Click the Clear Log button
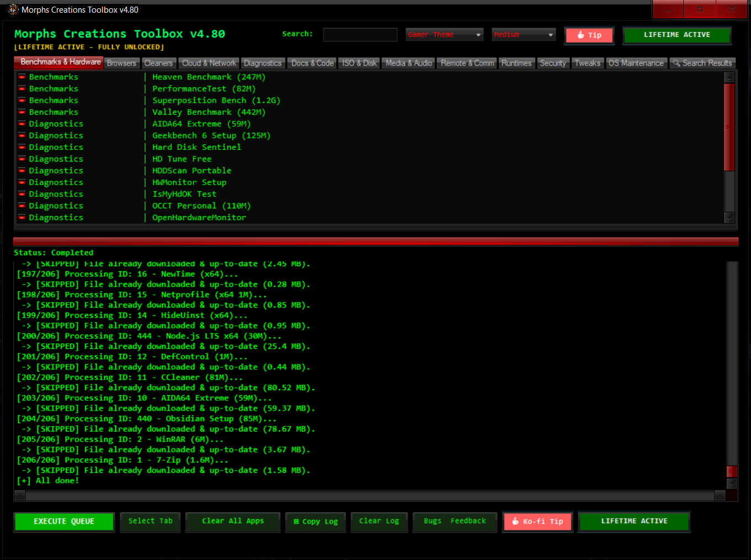 pyautogui.click(x=379, y=521)
